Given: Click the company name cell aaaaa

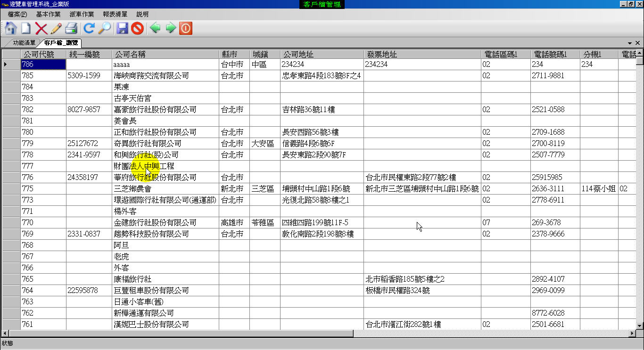Looking at the screenshot, I should pyautogui.click(x=165, y=64).
